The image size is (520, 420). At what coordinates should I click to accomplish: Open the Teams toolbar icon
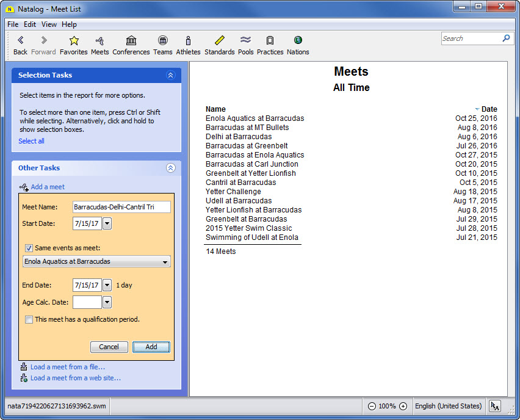(x=162, y=41)
